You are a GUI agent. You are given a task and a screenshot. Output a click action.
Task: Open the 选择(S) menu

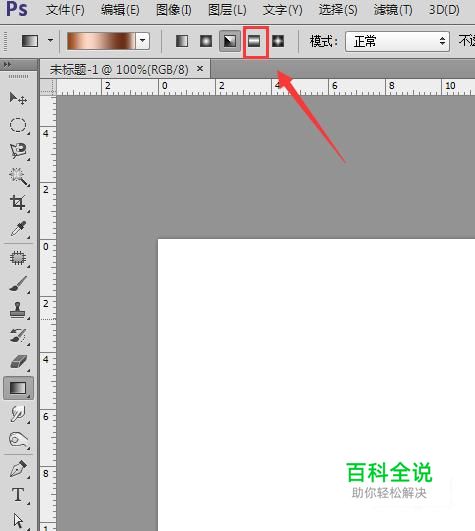pos(338,10)
